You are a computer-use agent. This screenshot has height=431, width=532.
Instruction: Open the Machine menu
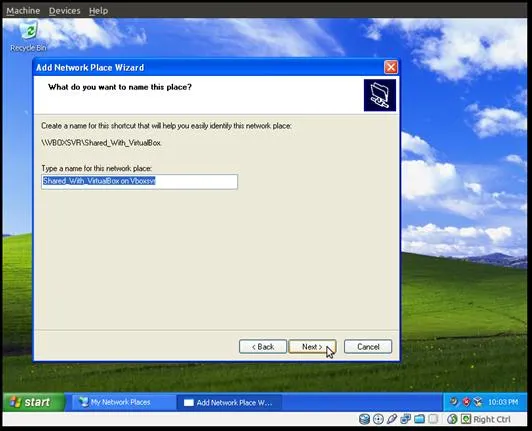(x=23, y=11)
